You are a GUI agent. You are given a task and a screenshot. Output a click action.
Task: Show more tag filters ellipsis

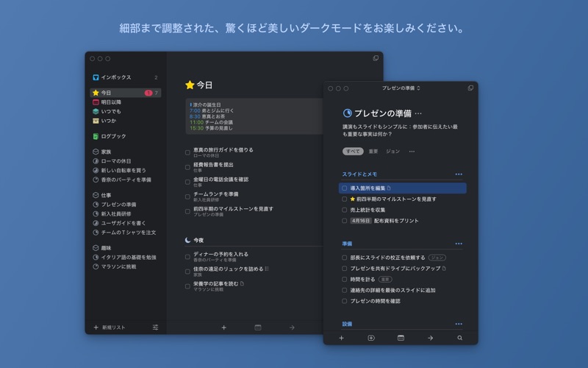click(x=412, y=152)
